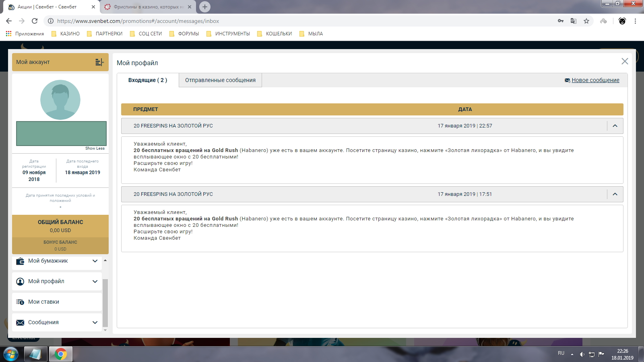Click the БОНУС БАЛАНС 0 USD panel
Viewport: 644px width, 362px height.
pos(60,246)
